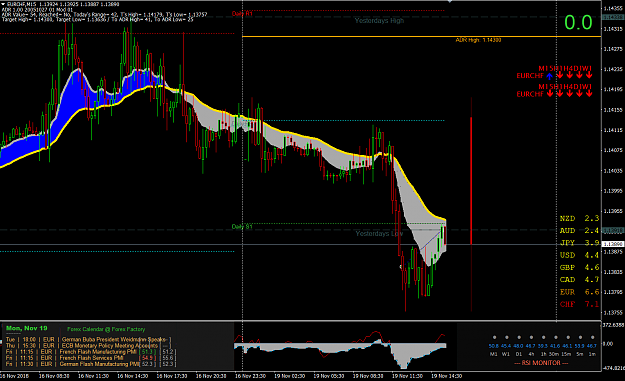
Task: Click the RSI dot above the W1 value 45.4
Action: 506,337
